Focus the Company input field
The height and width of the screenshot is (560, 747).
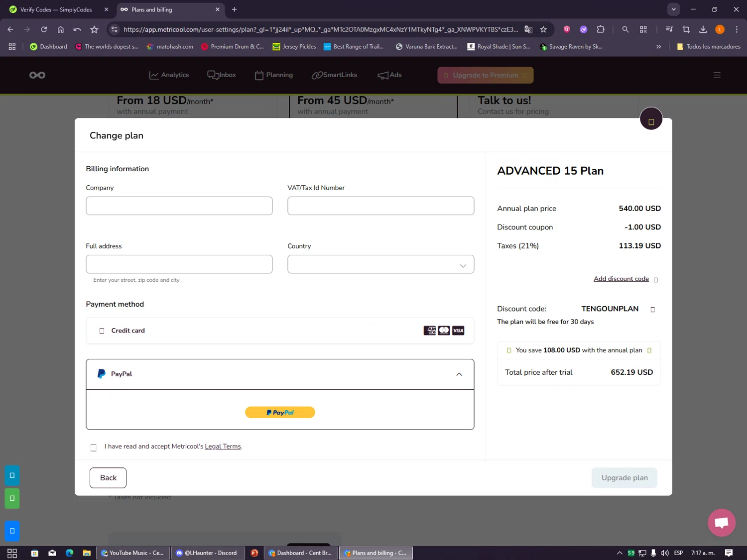click(x=179, y=206)
